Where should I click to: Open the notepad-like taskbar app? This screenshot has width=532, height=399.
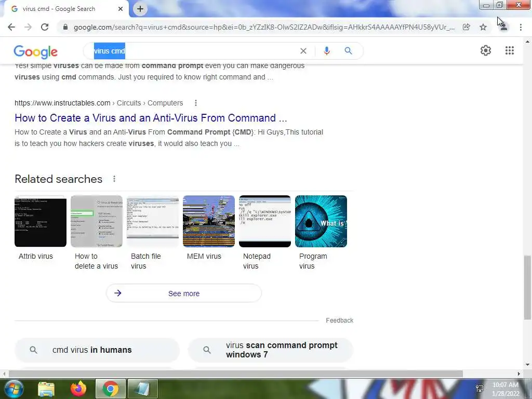[x=142, y=389]
